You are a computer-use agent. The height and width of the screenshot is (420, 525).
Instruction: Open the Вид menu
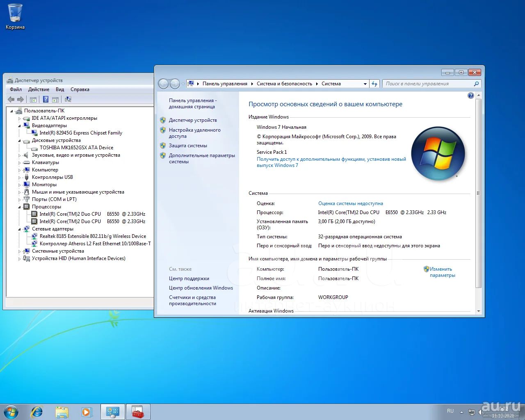[x=60, y=89]
